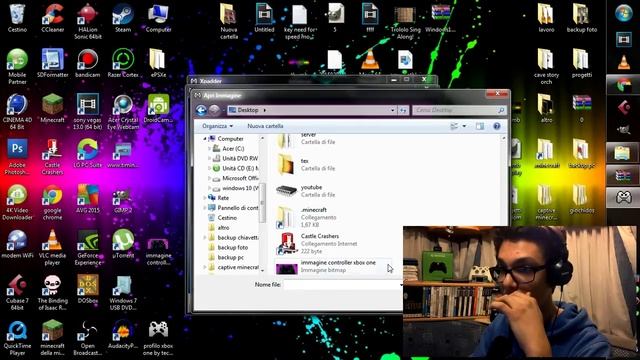
Task: Open LG PC Suite shortcut
Action: pos(88,154)
